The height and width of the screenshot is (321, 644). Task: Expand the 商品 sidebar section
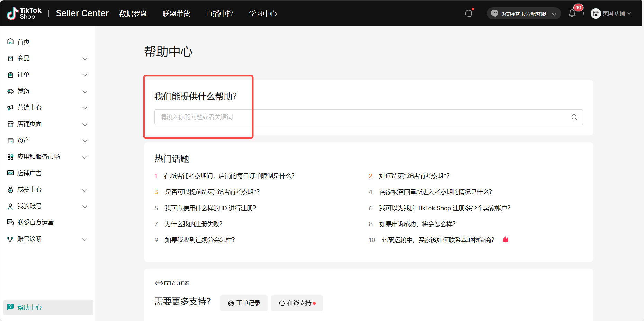coord(47,58)
